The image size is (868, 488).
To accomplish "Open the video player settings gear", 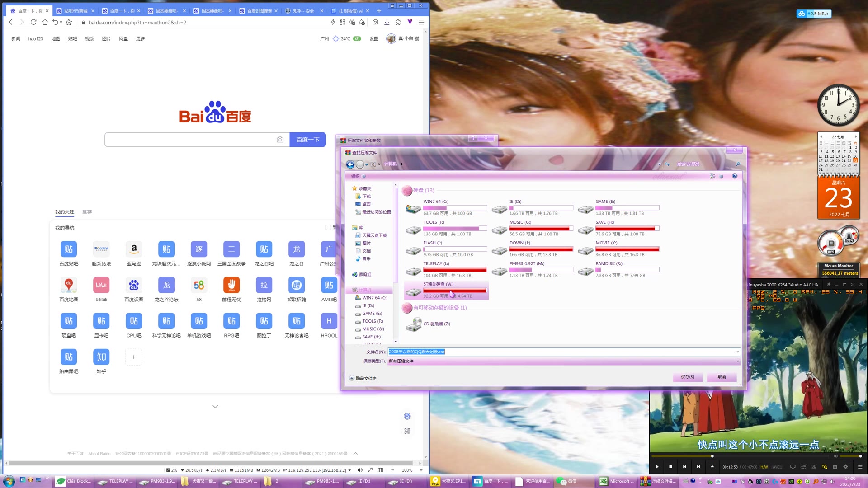I will coord(845,467).
